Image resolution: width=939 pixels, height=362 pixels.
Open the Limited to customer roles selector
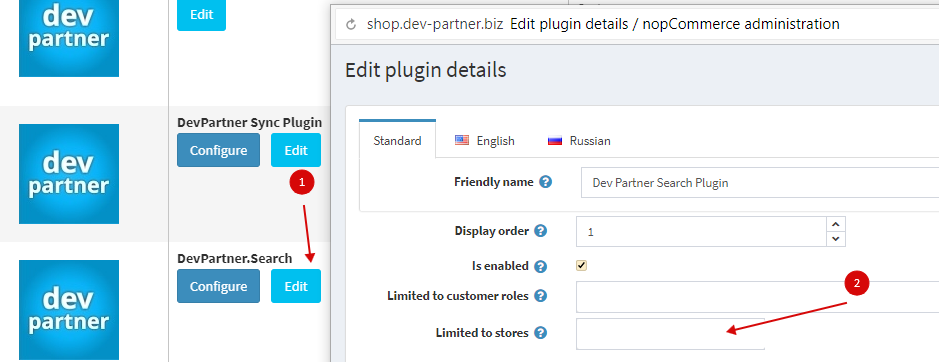[757, 297]
